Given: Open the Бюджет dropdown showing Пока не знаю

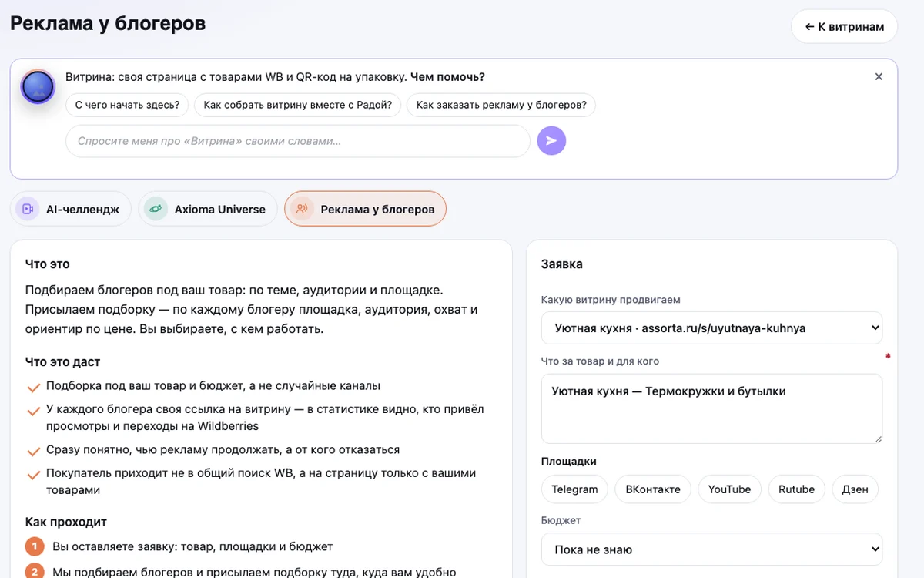Looking at the screenshot, I should 711,549.
